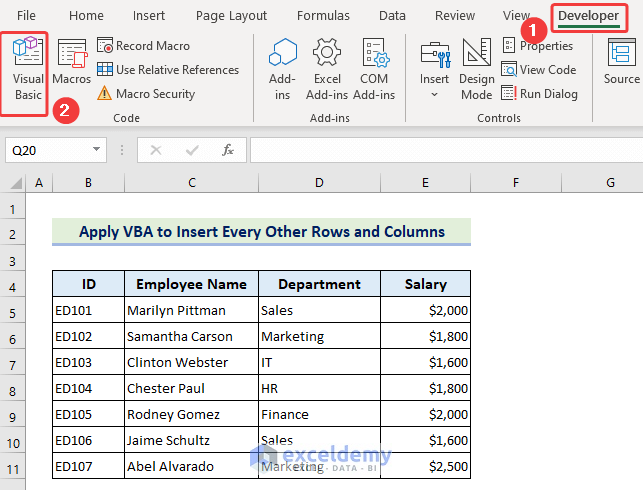Viewport: 643px width, 490px height.
Task: Open the Page Layout tab
Action: click(231, 15)
